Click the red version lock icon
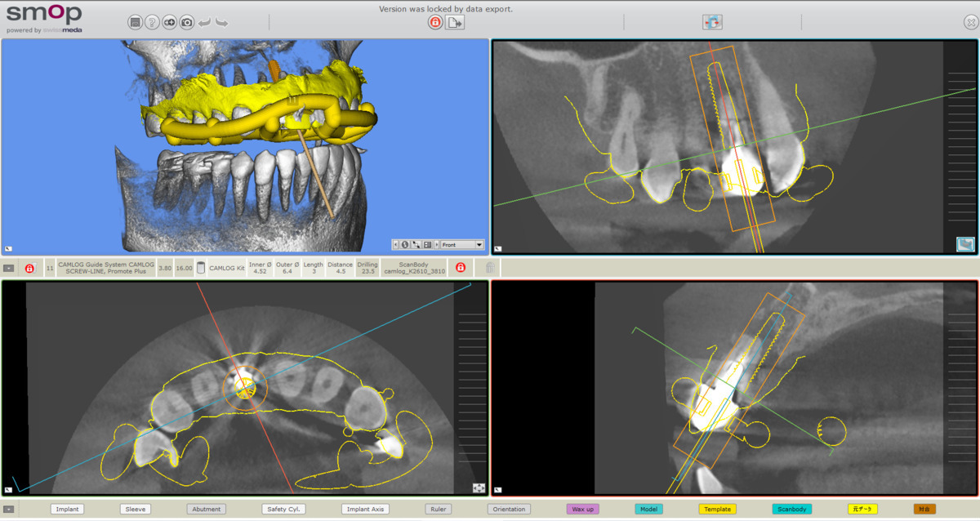The height and width of the screenshot is (521, 980). point(435,22)
